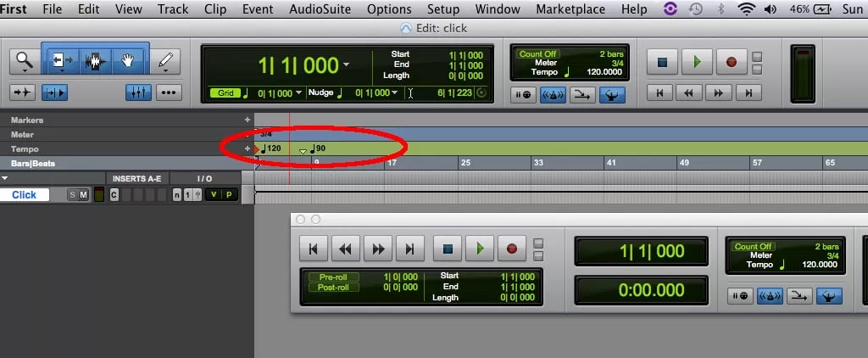This screenshot has height=358, width=868.
Task: Open Click plug-in insert C
Action: point(114,194)
